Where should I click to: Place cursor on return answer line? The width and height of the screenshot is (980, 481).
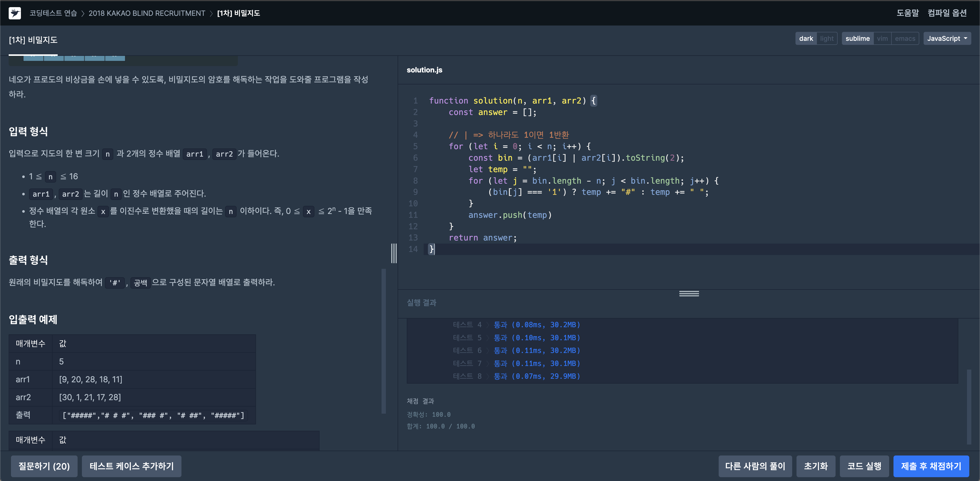[483, 238]
